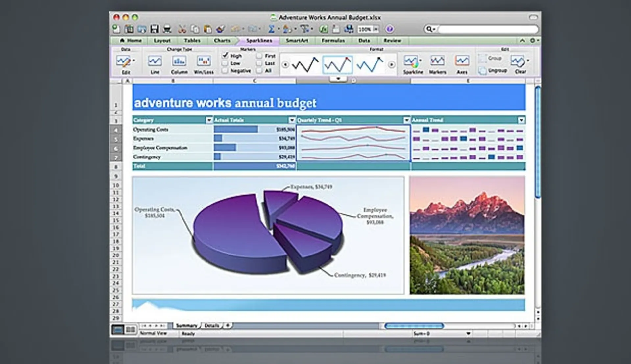The width and height of the screenshot is (631, 364).
Task: Click the search field in toolbar
Action: tap(488, 29)
